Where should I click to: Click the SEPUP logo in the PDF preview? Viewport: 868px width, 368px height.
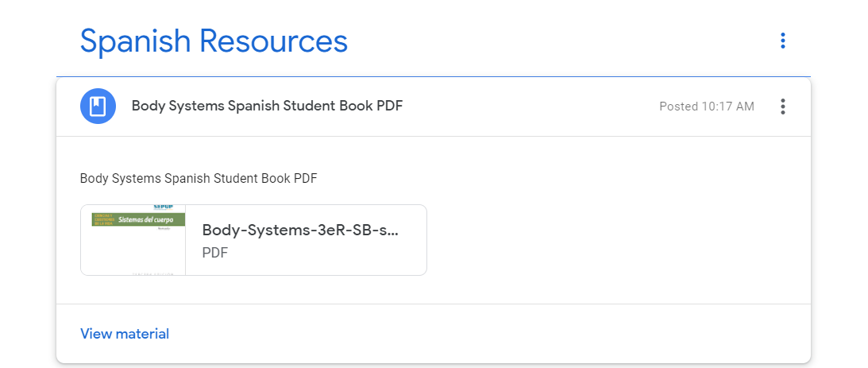[162, 207]
